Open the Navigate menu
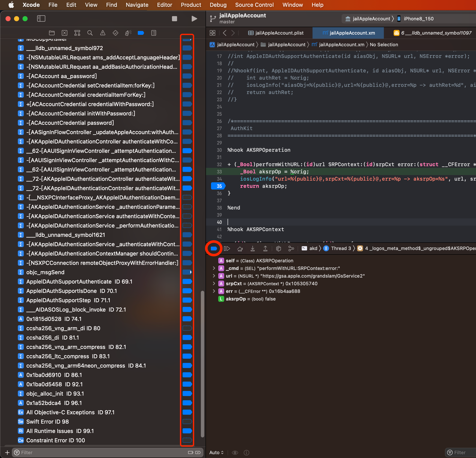This screenshot has height=458, width=476. [137, 5]
